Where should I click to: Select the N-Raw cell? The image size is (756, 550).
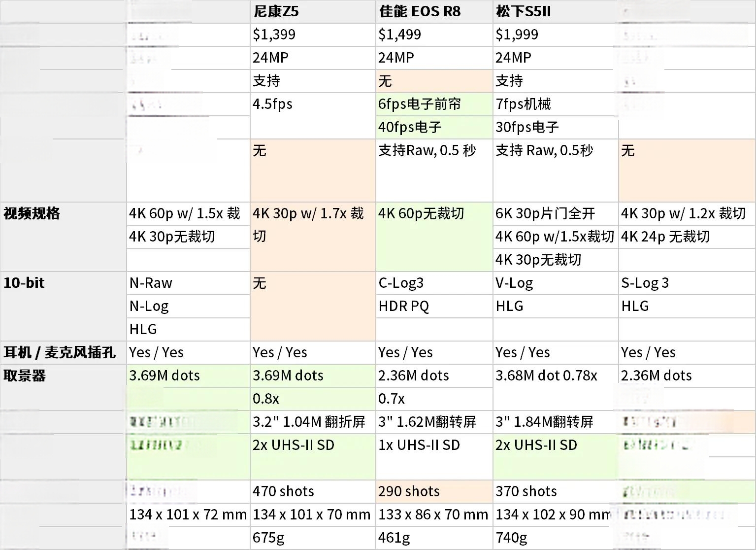188,283
